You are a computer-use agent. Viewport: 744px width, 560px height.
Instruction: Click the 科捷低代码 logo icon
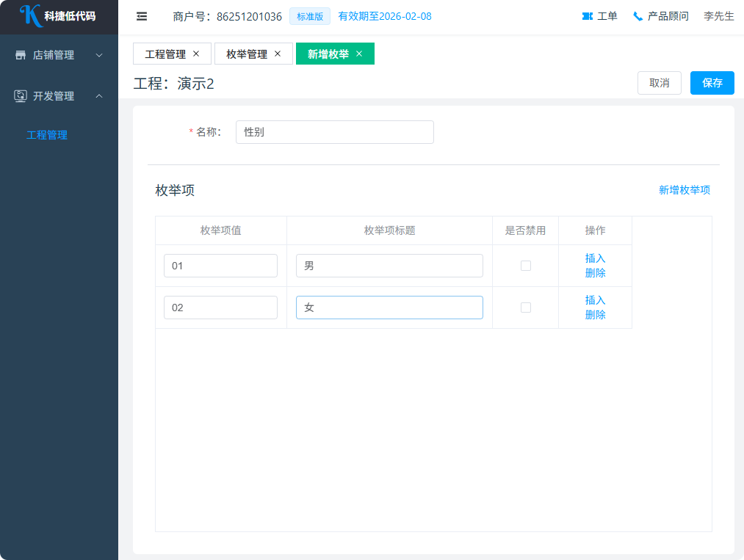(x=30, y=16)
